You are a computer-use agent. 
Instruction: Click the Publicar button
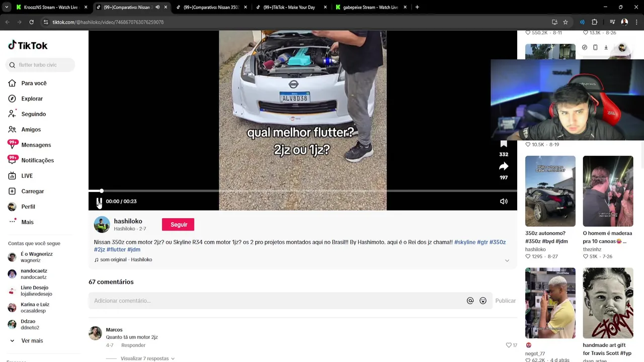tap(505, 301)
